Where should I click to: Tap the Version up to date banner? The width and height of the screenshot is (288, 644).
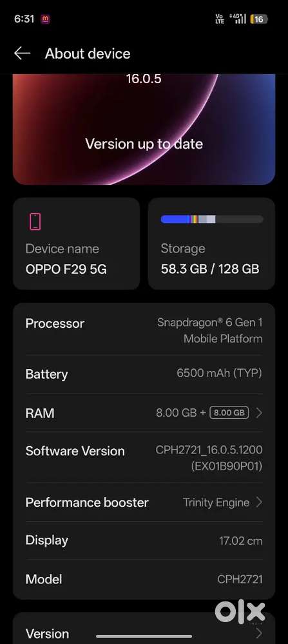click(x=144, y=129)
